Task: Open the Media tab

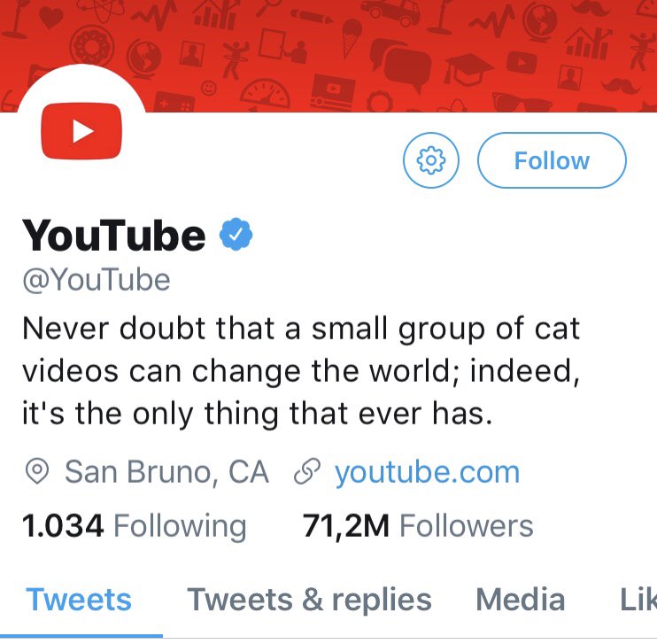Action: tap(520, 600)
